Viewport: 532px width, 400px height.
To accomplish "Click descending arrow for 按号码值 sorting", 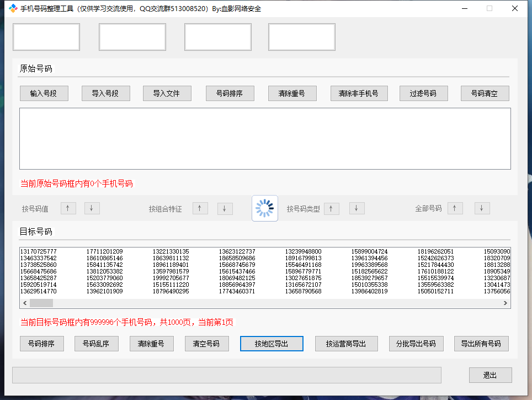I will (92, 208).
